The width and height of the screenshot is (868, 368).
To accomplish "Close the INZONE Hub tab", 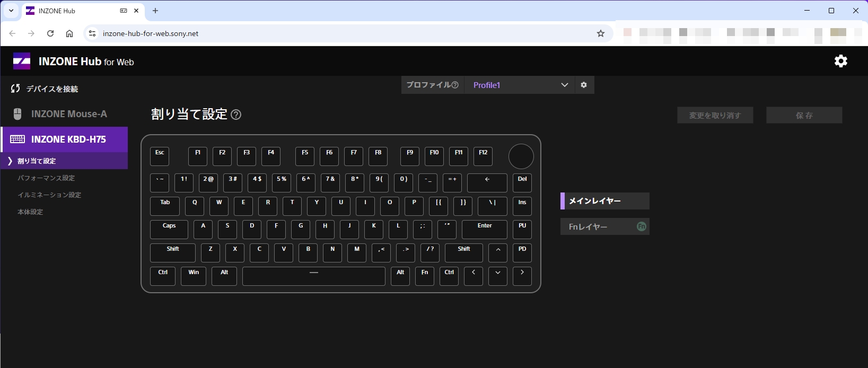I will click(136, 11).
